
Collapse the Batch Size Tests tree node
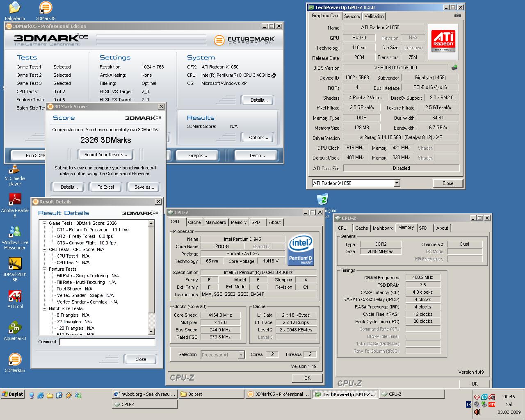pyautogui.click(x=44, y=308)
